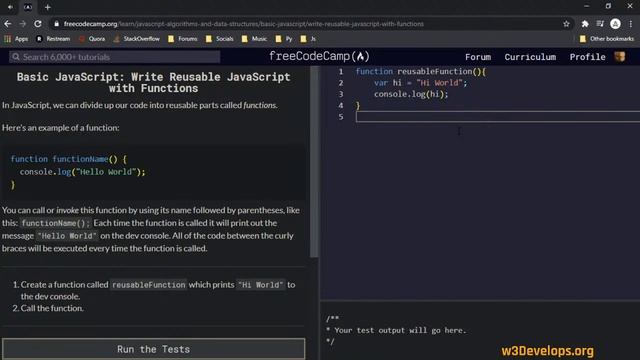
Task: Expand the Socials bookmark folder
Action: click(220, 39)
